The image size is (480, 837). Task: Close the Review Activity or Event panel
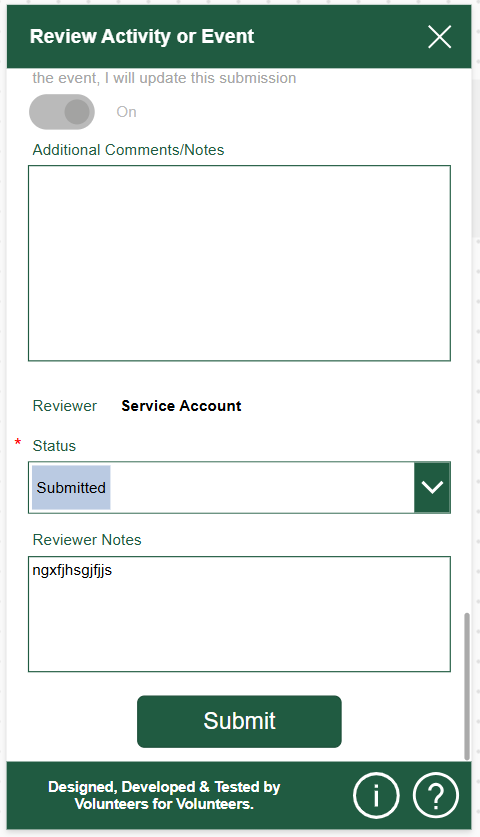439,37
